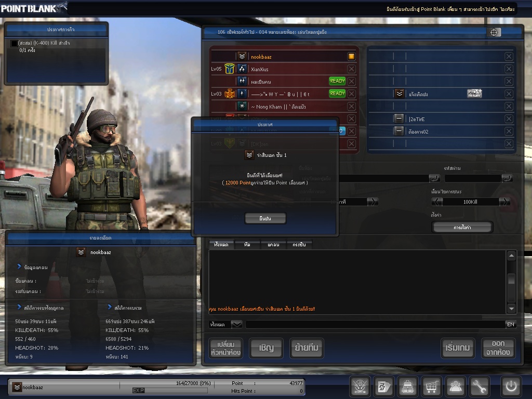Expand ข้อมูลแคลน section arrow

click(x=19, y=267)
